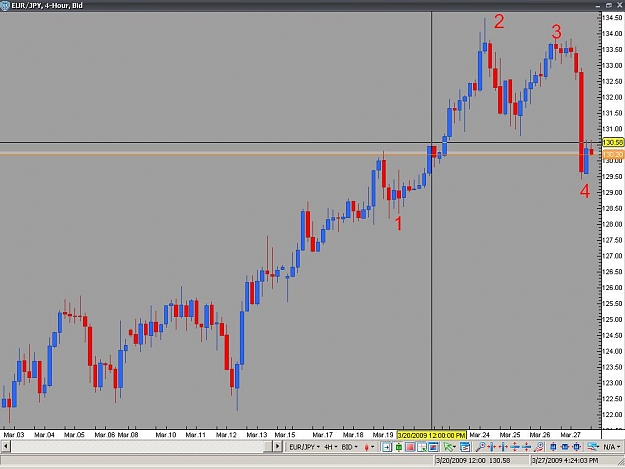625x469 pixels.
Task: Click the status bar '3/20/2009 12:00 130.58' readout
Action: [x=473, y=461]
